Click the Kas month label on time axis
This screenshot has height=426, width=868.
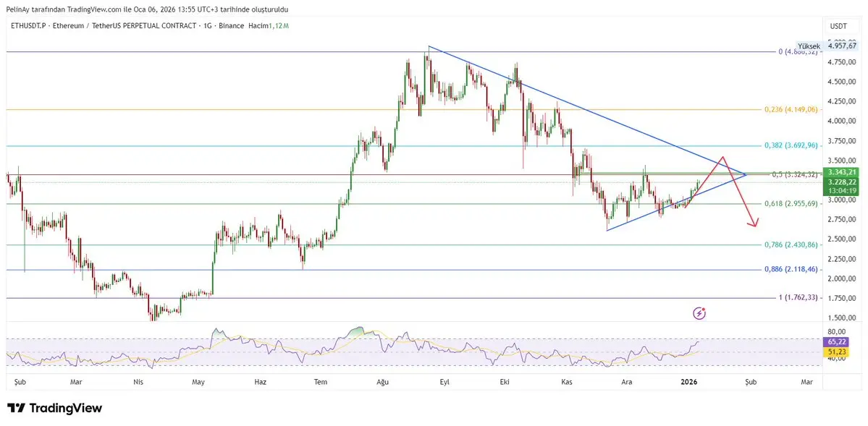[x=565, y=382]
